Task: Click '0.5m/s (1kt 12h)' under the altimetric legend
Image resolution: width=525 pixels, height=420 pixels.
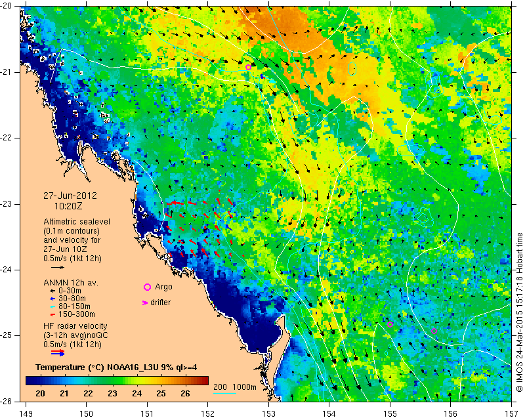Action: tap(72, 259)
